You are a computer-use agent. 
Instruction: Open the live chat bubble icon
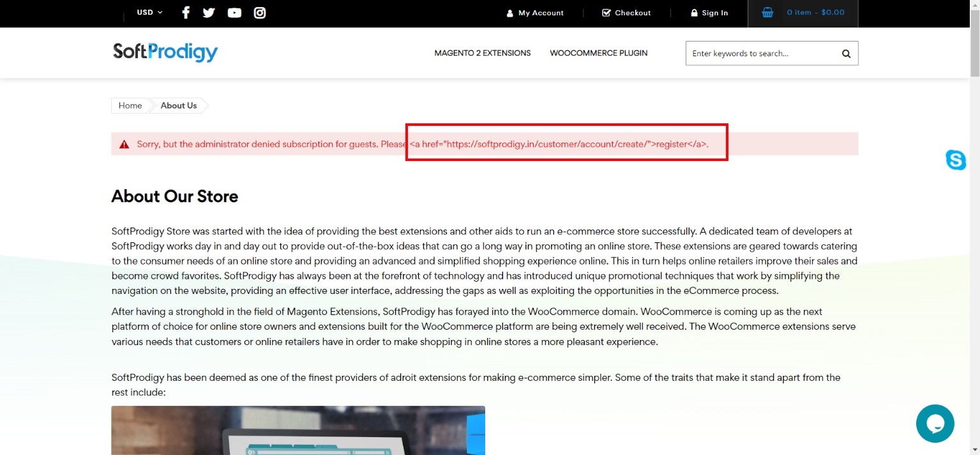935,423
